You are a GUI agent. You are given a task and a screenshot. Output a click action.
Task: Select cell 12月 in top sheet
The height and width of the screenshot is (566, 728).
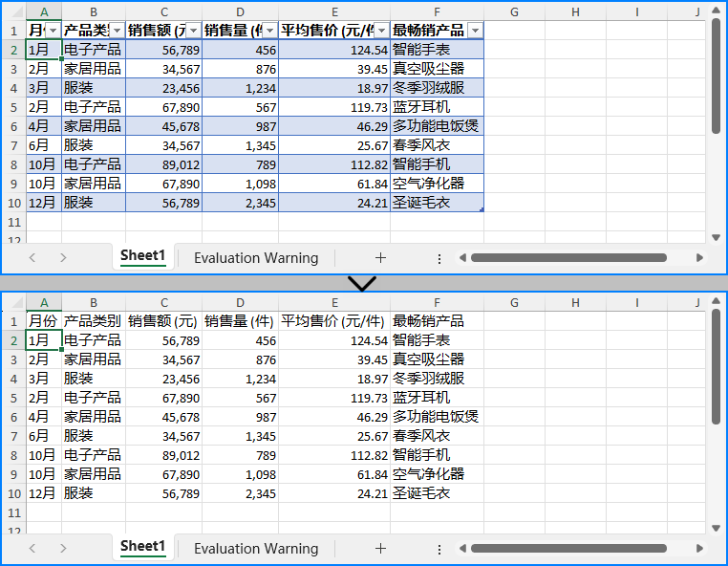pyautogui.click(x=44, y=203)
